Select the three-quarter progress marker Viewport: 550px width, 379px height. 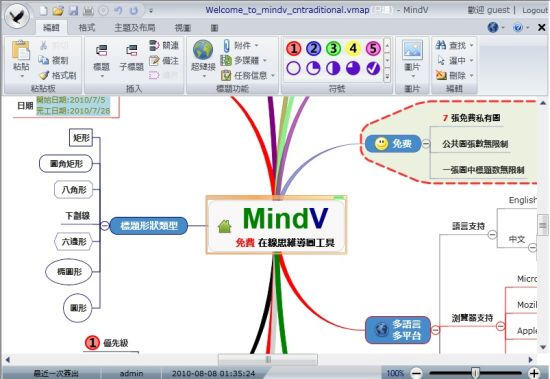pyautogui.click(x=353, y=68)
